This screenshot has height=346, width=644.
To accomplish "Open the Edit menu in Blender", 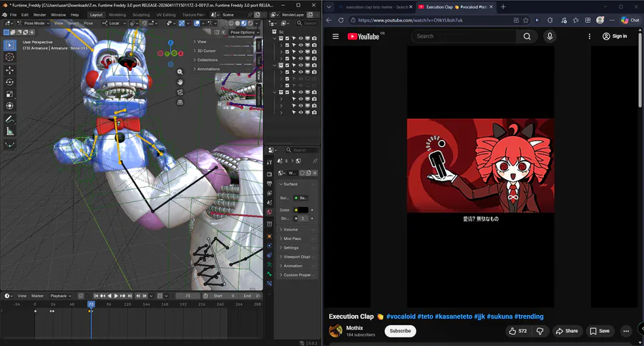I will click(25, 14).
